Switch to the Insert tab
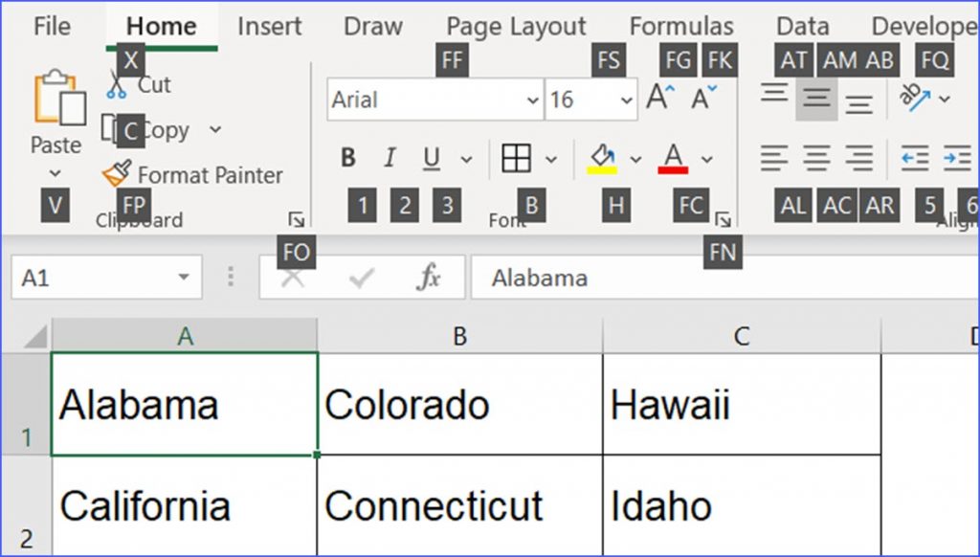 pyautogui.click(x=269, y=26)
